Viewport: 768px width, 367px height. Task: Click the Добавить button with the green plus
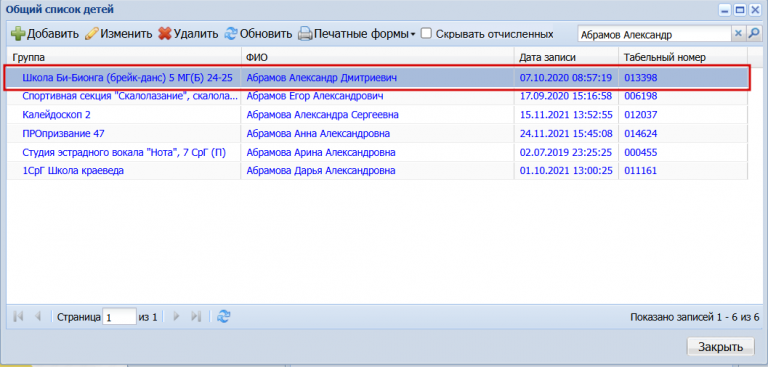click(x=45, y=34)
